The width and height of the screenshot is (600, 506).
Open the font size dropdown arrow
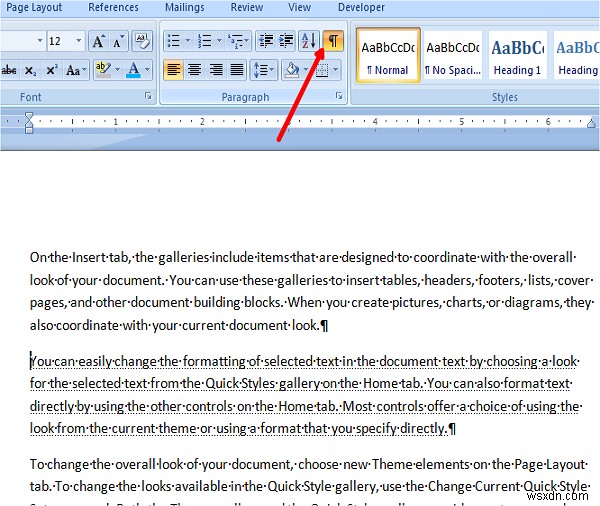pos(79,41)
